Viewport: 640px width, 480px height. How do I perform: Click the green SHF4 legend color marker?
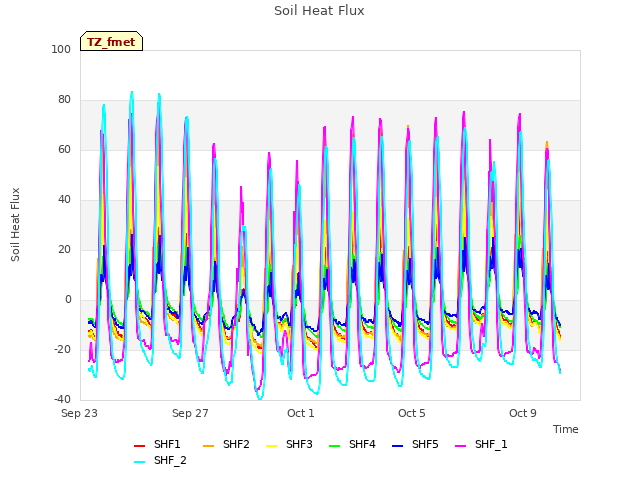click(335, 446)
